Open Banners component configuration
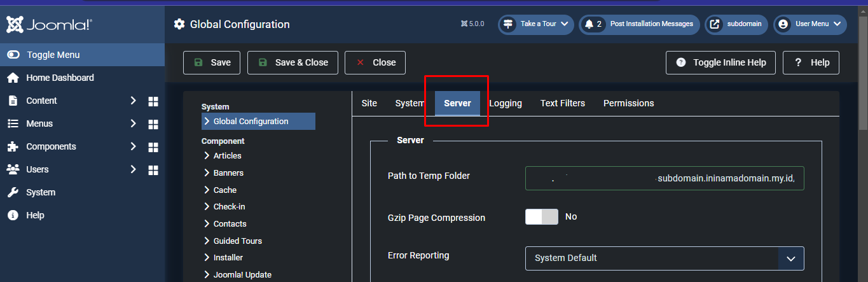The width and height of the screenshot is (868, 282). click(228, 173)
